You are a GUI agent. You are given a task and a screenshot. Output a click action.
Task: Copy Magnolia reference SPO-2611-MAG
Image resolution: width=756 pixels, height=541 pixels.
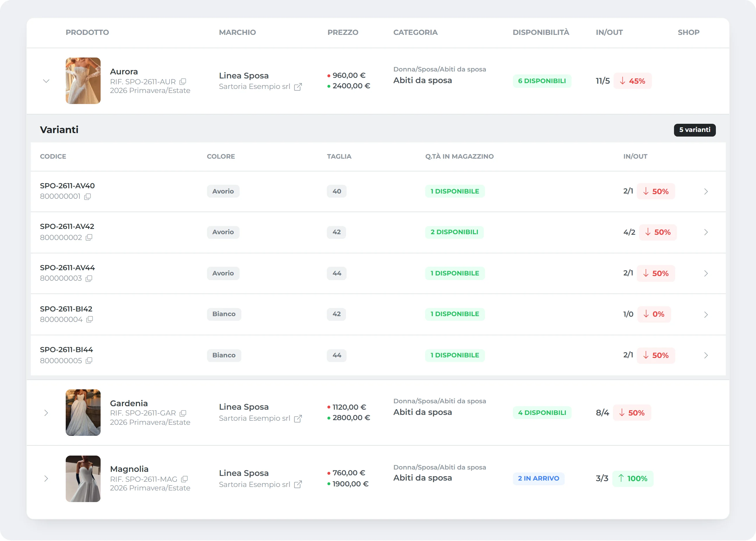(x=184, y=479)
